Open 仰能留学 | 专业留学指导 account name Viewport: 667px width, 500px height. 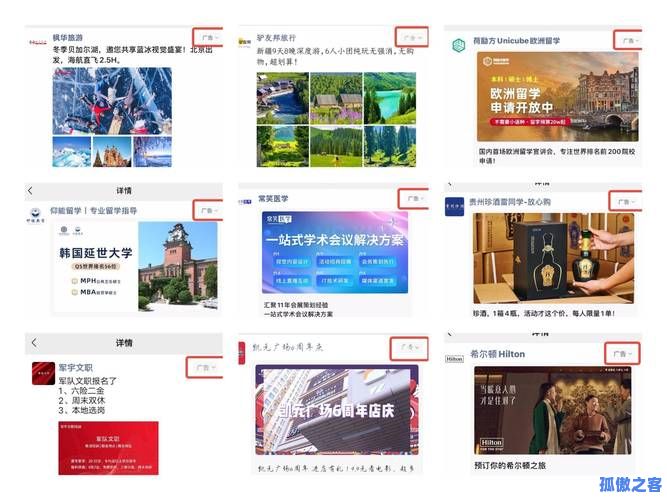tap(94, 210)
